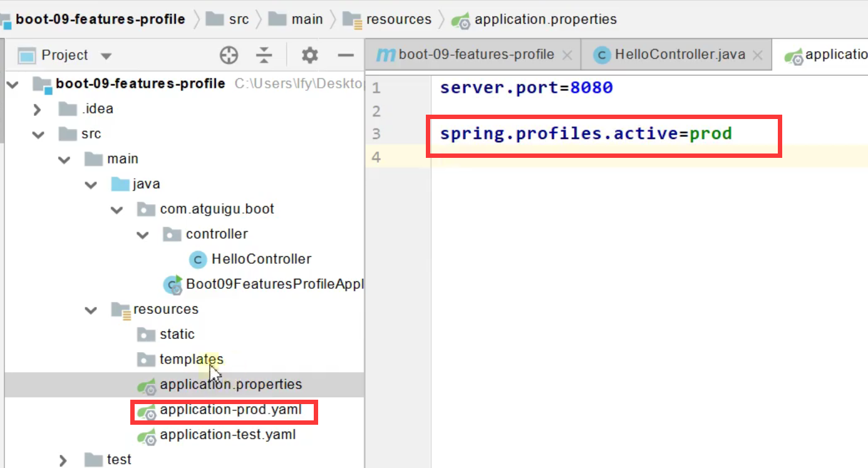868x468 pixels.
Task: Click the application-prod.yaml Spring leaf icon
Action: click(147, 412)
